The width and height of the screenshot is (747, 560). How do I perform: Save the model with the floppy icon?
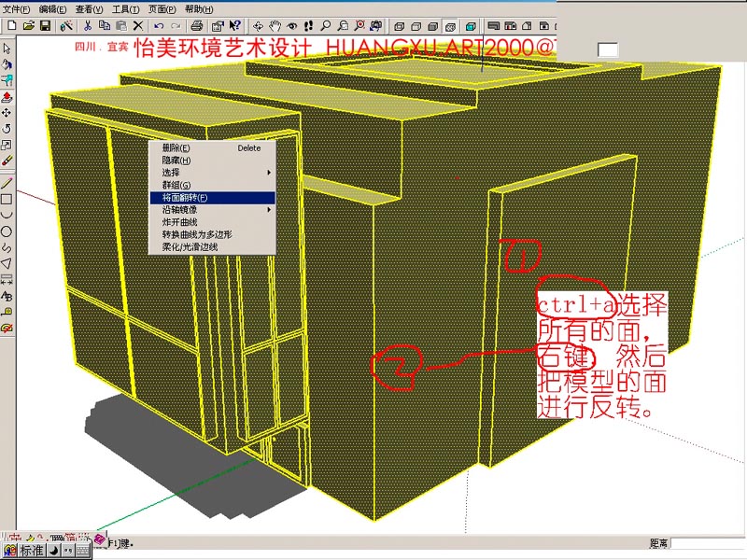45,26
